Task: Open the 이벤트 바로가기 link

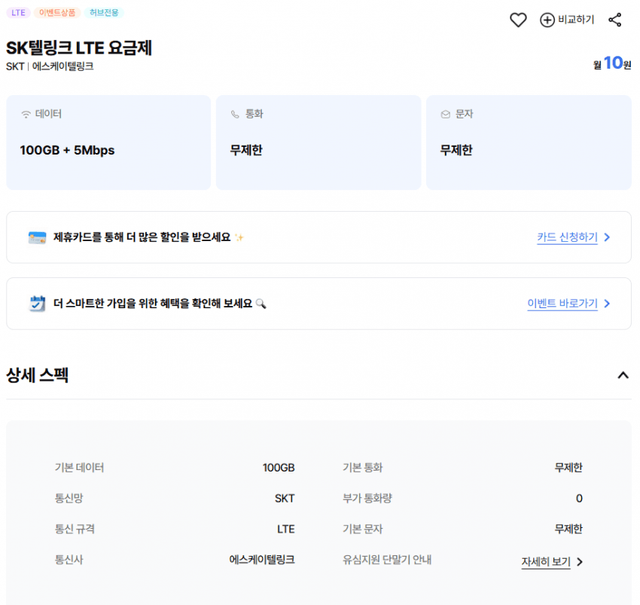Action: tap(561, 304)
